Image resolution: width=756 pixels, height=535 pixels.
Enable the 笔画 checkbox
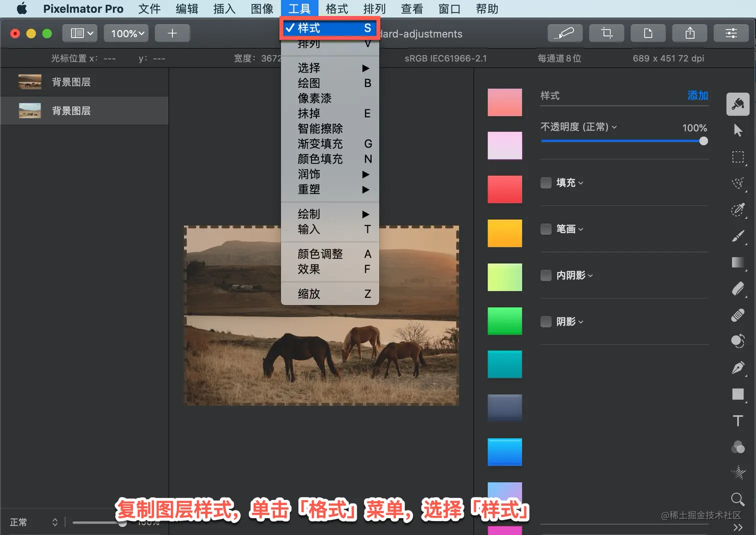click(x=546, y=229)
